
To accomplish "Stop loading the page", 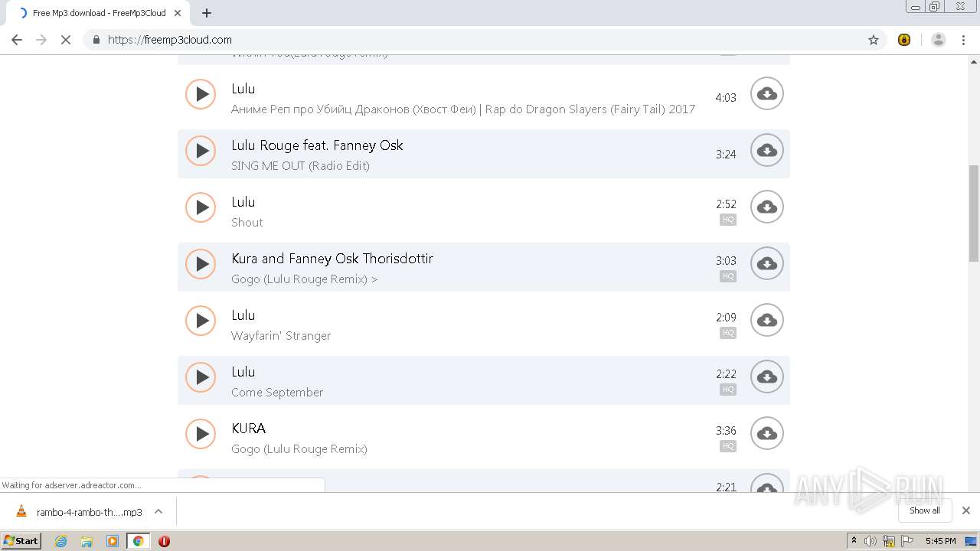I will coord(66,40).
